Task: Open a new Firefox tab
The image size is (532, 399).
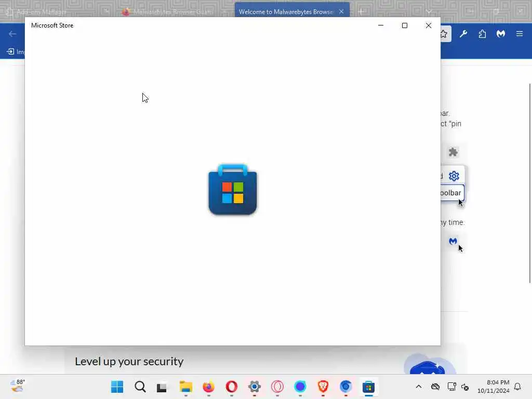Action: 361,11
